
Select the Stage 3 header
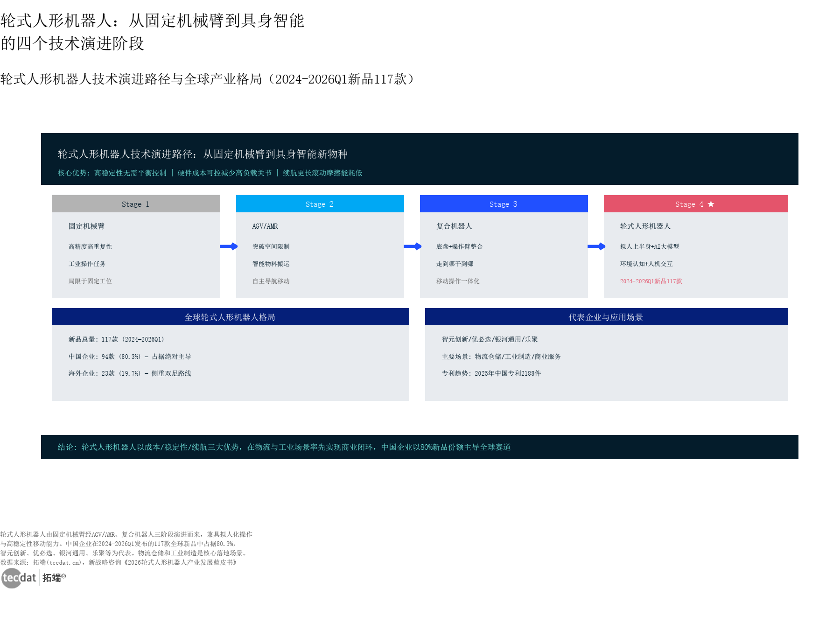pyautogui.click(x=504, y=204)
